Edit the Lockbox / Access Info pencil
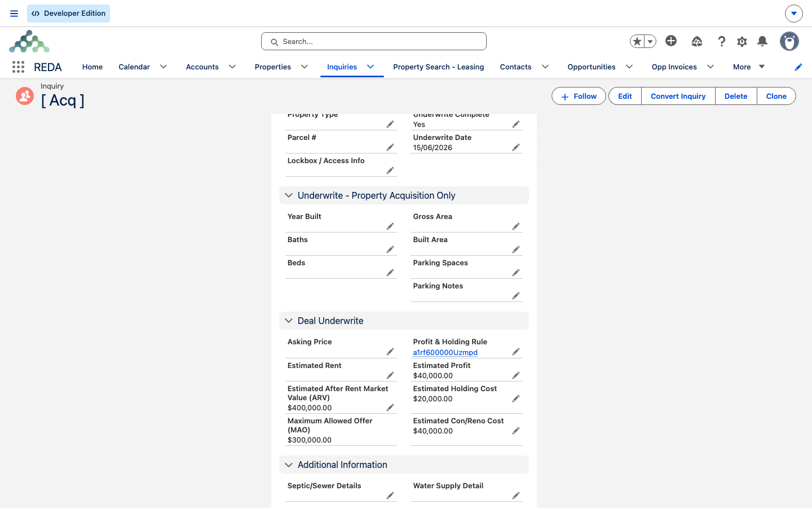This screenshot has height=508, width=812. (x=390, y=170)
